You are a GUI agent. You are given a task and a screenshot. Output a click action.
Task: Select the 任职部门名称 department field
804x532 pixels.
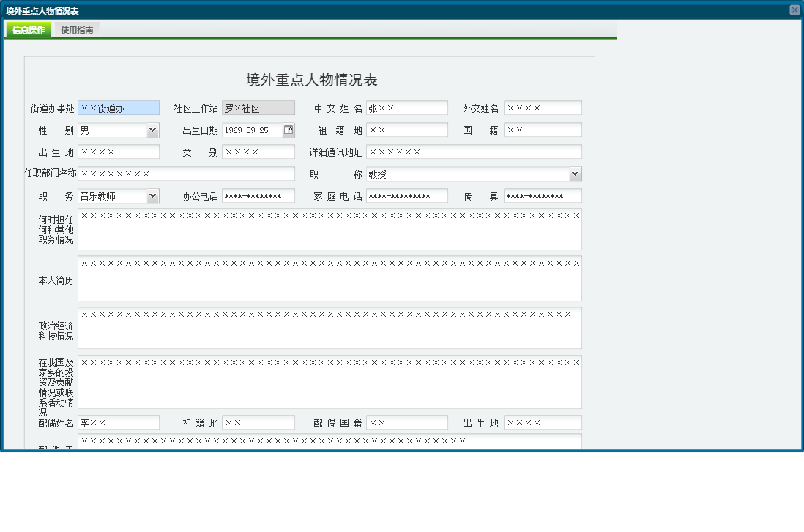(x=187, y=173)
